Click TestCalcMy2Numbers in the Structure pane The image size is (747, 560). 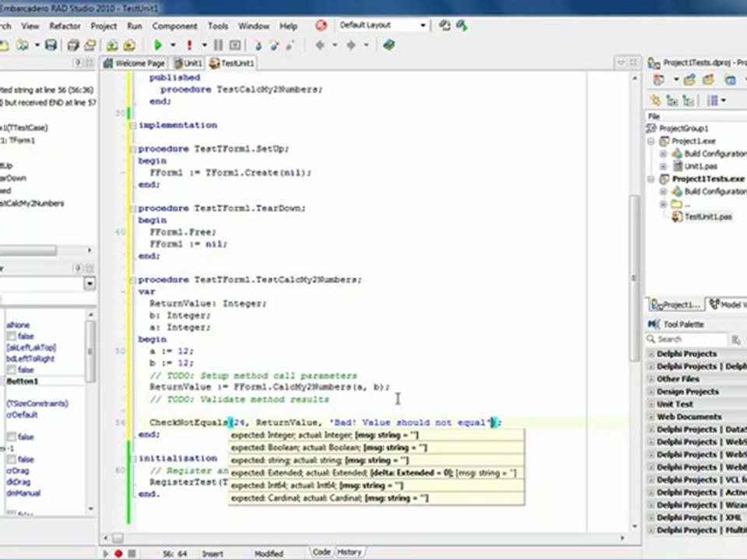(31, 203)
